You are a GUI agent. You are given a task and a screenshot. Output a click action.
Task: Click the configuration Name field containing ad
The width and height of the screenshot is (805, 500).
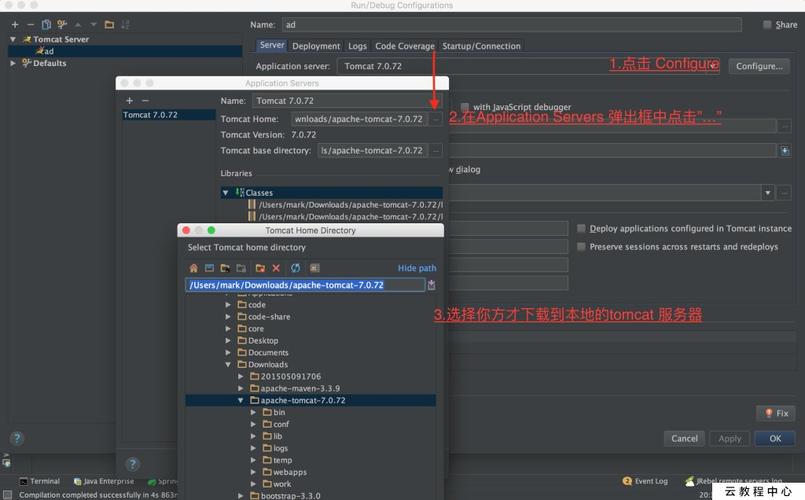point(511,25)
